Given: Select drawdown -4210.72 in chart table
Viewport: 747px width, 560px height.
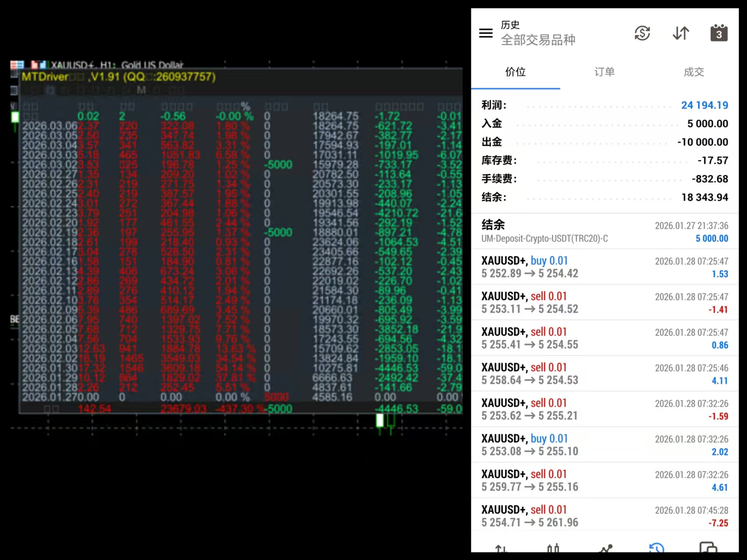Looking at the screenshot, I should pos(397,213).
